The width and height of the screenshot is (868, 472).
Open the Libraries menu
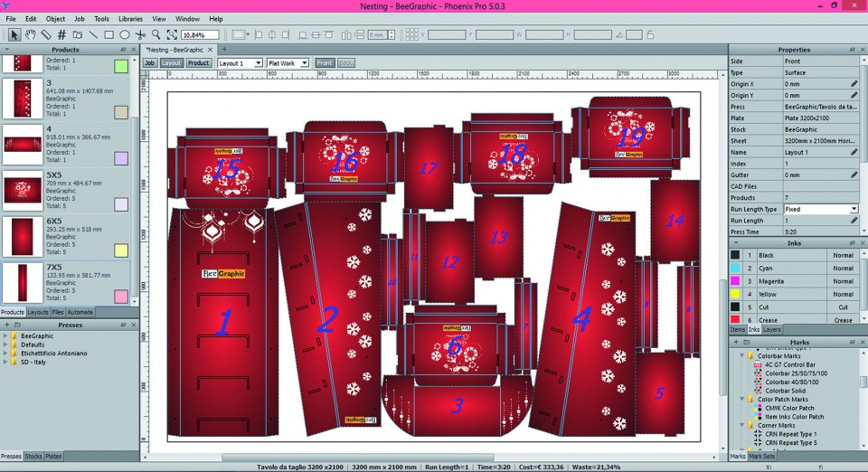coord(130,18)
